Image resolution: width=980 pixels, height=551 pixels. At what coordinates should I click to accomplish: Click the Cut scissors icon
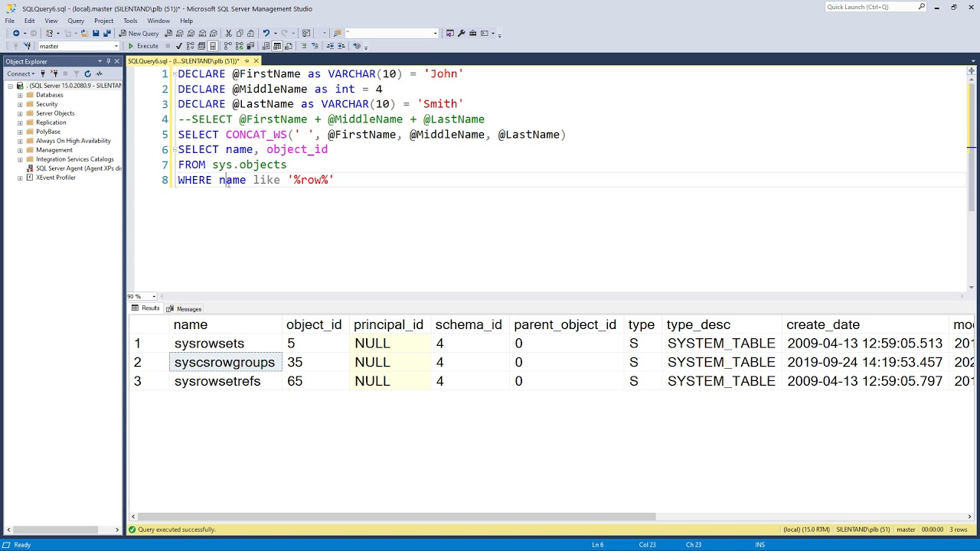pos(228,34)
